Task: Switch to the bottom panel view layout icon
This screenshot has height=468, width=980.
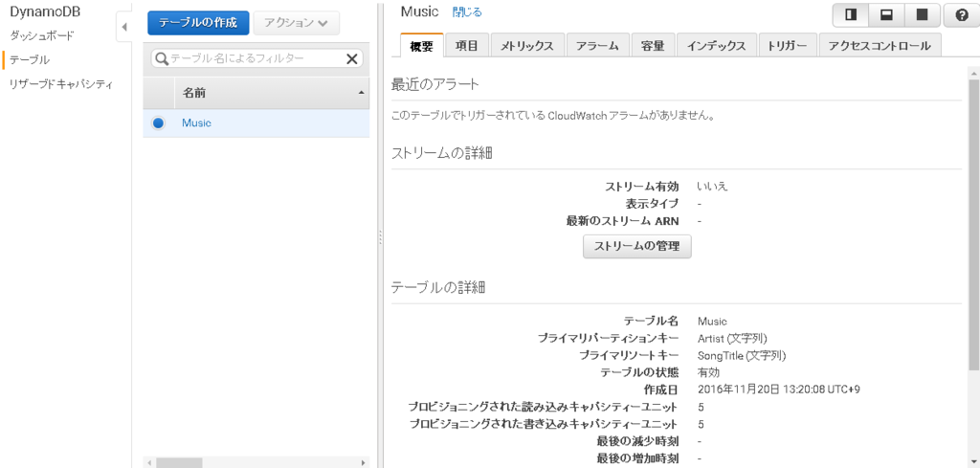Action: 886,15
